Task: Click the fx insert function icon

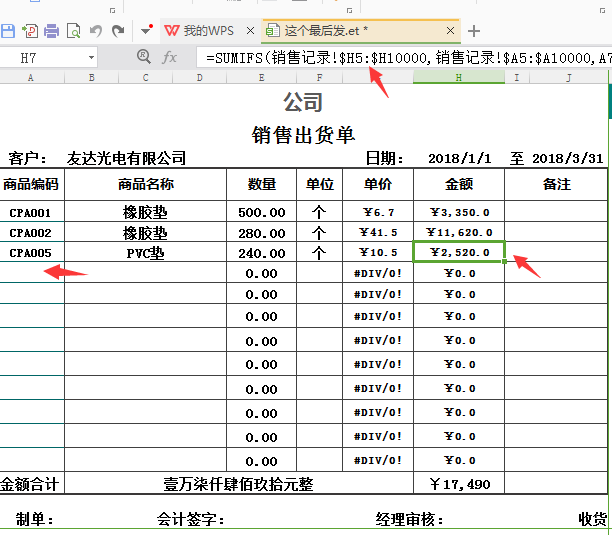Action: click(169, 57)
